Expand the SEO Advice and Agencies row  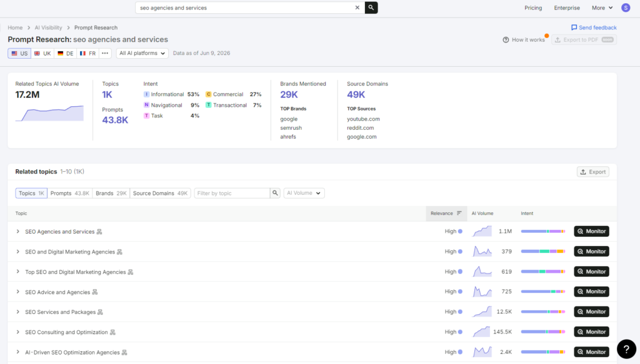click(x=18, y=292)
